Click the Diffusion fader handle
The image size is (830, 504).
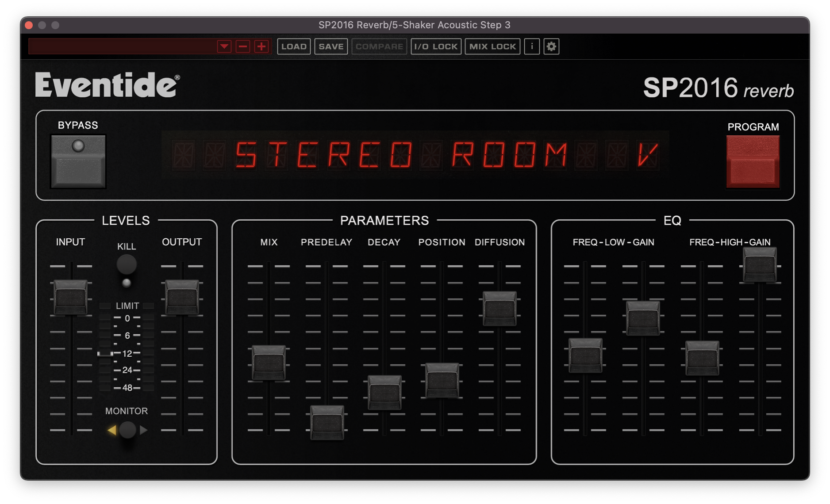tap(500, 308)
